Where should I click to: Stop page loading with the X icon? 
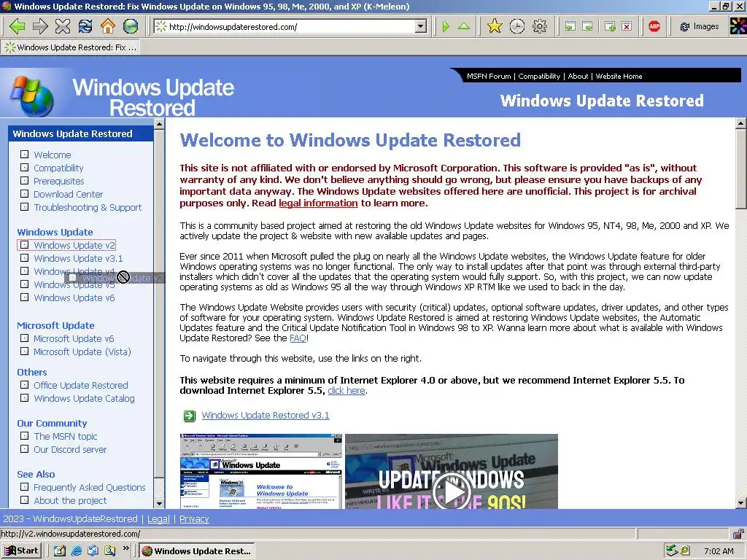(63, 26)
